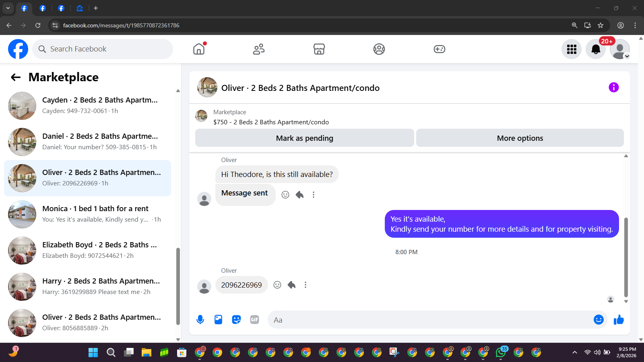Switch to third Facebook browser tab
Image resolution: width=644 pixels, height=362 pixels.
[x=61, y=8]
